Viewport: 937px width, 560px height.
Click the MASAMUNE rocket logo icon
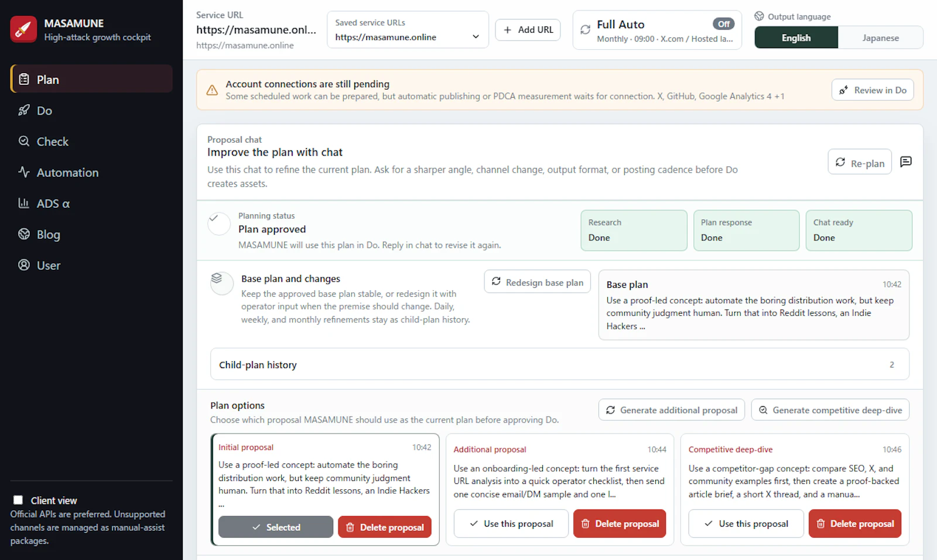(x=23, y=29)
